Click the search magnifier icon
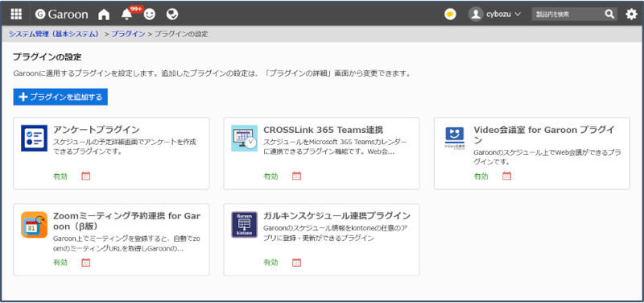 tap(609, 15)
